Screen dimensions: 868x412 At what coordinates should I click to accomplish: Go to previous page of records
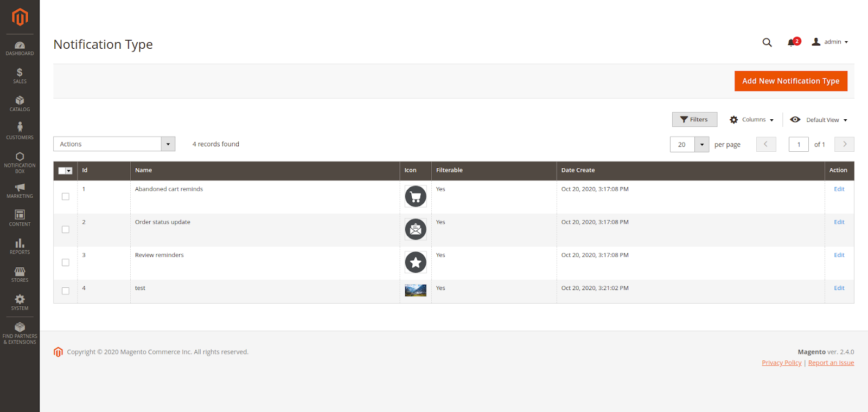tap(766, 144)
